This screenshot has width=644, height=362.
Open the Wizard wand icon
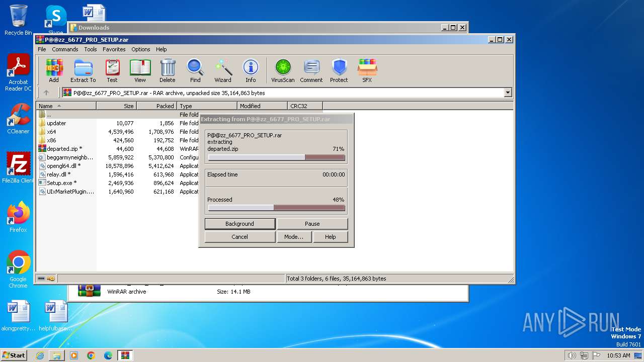pos(223,70)
